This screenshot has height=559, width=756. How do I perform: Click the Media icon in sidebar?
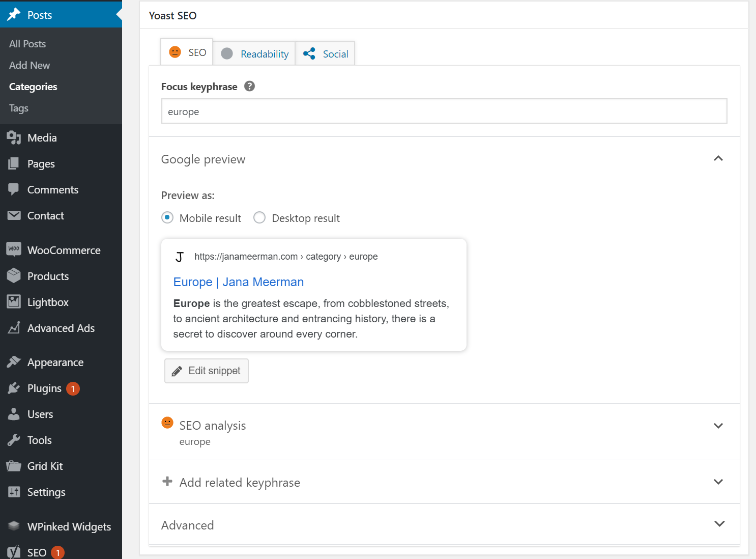tap(14, 137)
